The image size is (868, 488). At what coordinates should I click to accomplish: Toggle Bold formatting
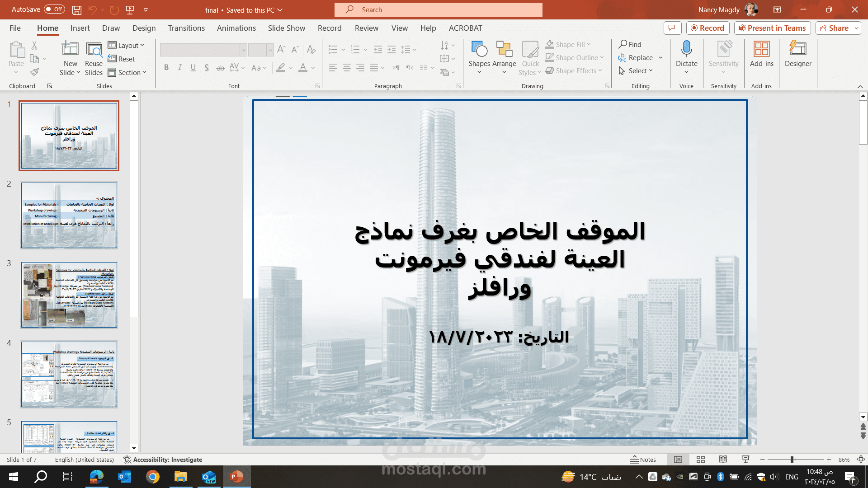[x=166, y=68]
